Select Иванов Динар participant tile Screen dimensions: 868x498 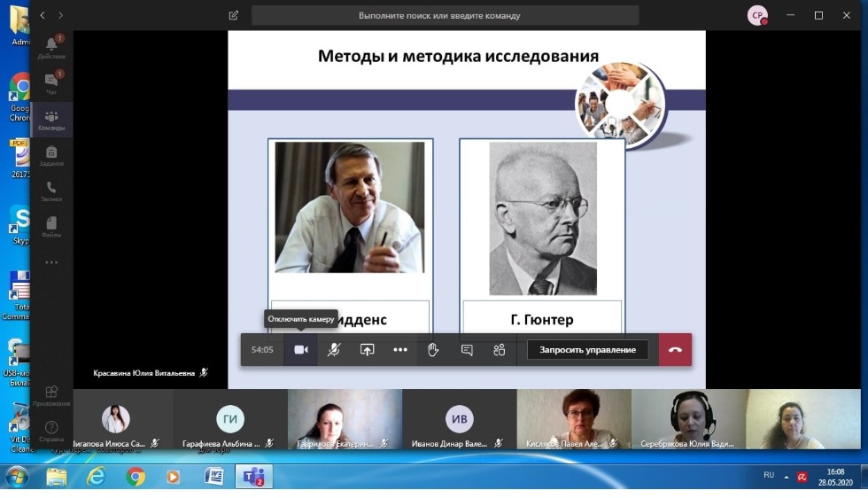point(459,420)
